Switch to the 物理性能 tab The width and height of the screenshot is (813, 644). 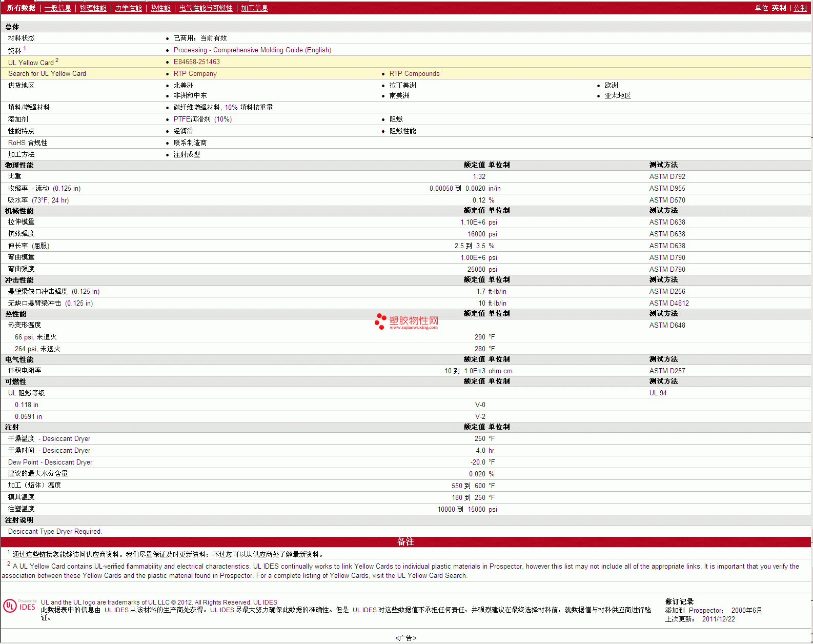93,8
